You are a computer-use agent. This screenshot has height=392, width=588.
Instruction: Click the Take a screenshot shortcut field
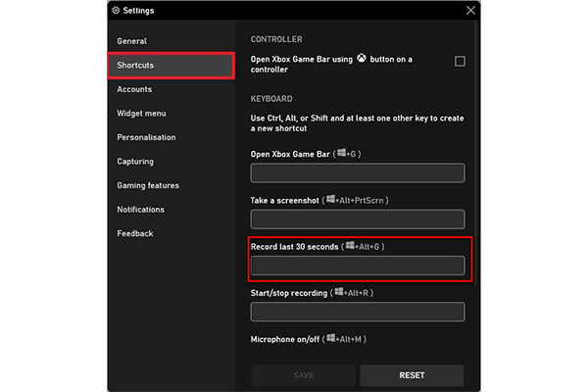(358, 220)
